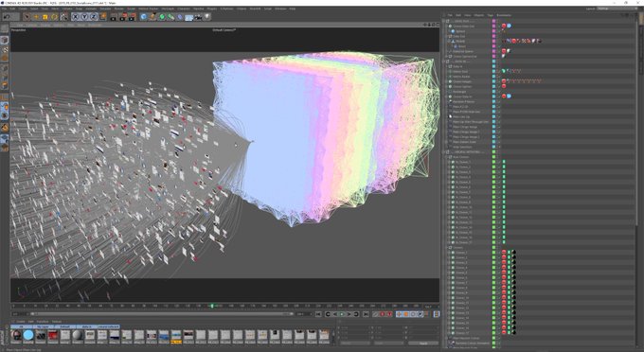Click the Light object icon in the toolbar
The width and height of the screenshot is (644, 352).
207,17
